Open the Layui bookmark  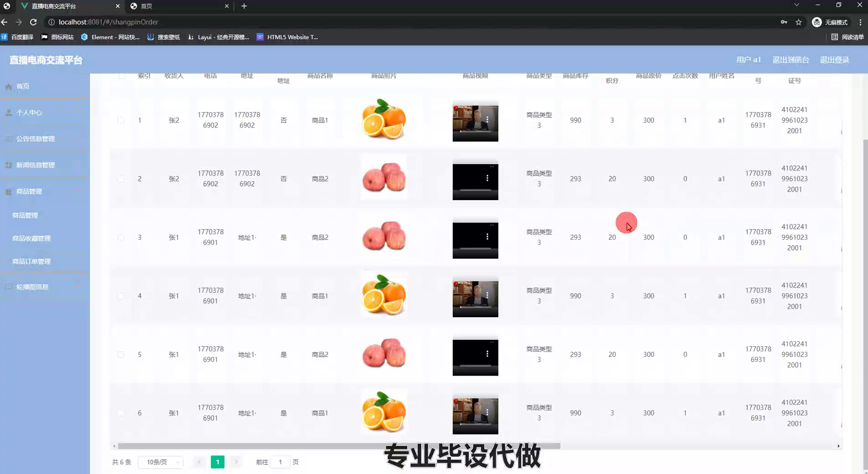click(218, 37)
